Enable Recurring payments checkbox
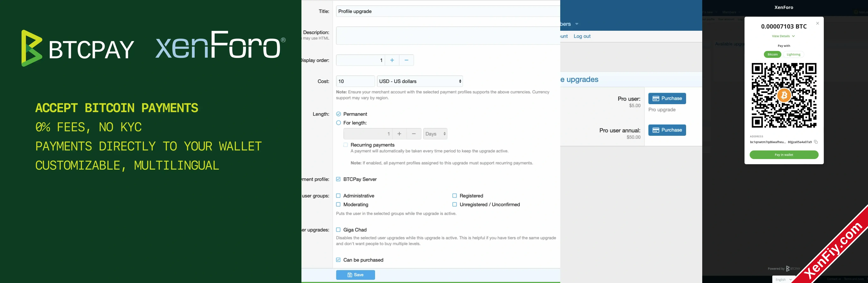The width and height of the screenshot is (868, 283). tap(345, 145)
